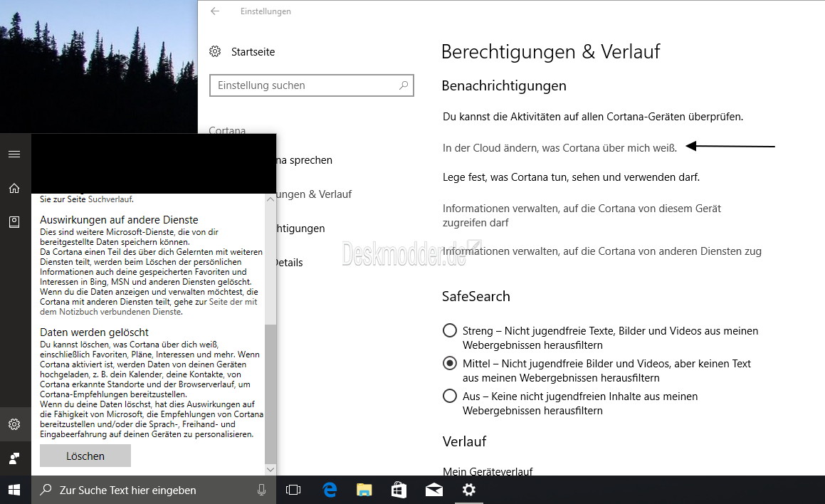Click the Startseite gear icon

(215, 51)
